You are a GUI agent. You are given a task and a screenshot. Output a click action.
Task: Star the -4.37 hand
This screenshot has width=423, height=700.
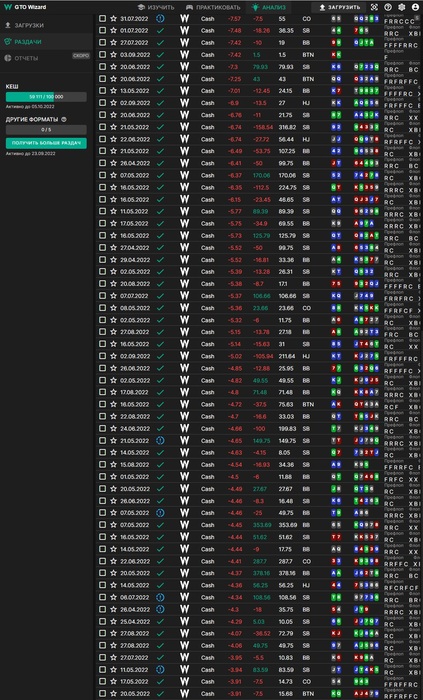(113, 573)
